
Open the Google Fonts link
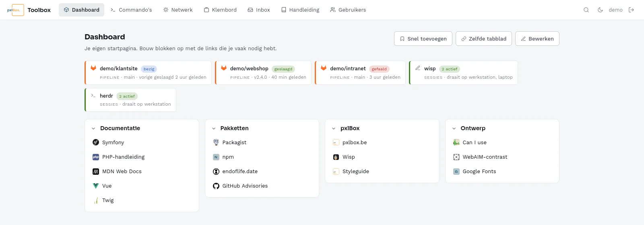[x=479, y=172]
